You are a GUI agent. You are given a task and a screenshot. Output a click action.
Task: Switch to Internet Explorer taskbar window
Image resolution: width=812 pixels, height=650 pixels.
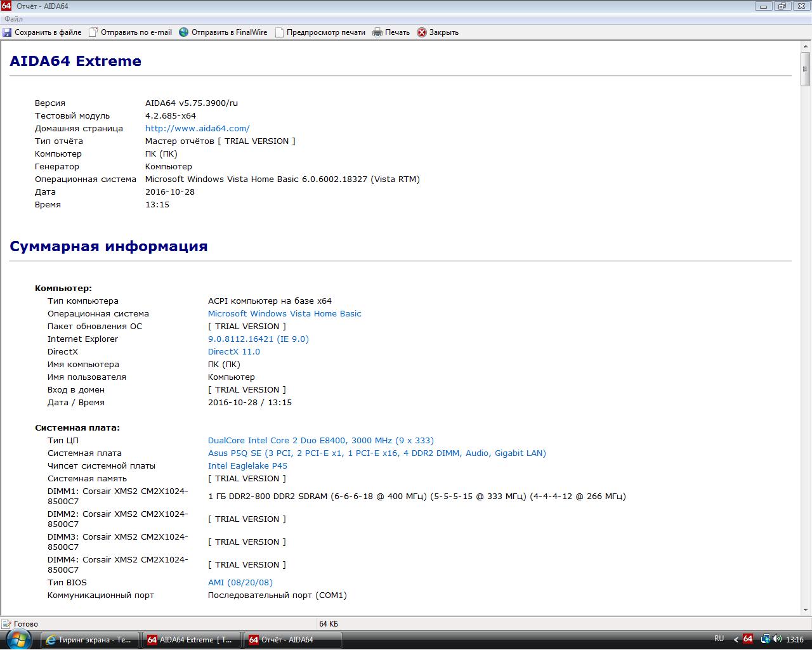click(89, 640)
